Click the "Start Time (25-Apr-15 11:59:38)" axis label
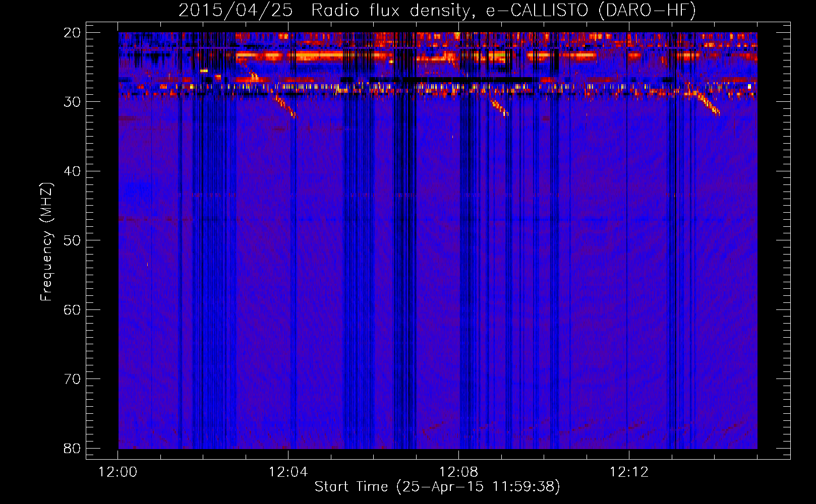 pyautogui.click(x=437, y=487)
